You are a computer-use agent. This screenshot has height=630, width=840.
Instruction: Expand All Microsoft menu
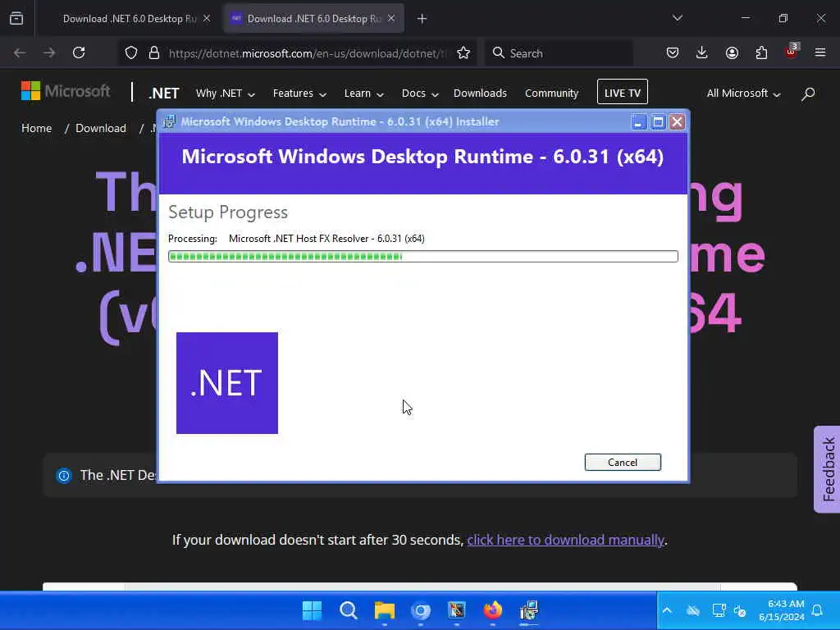(x=743, y=94)
